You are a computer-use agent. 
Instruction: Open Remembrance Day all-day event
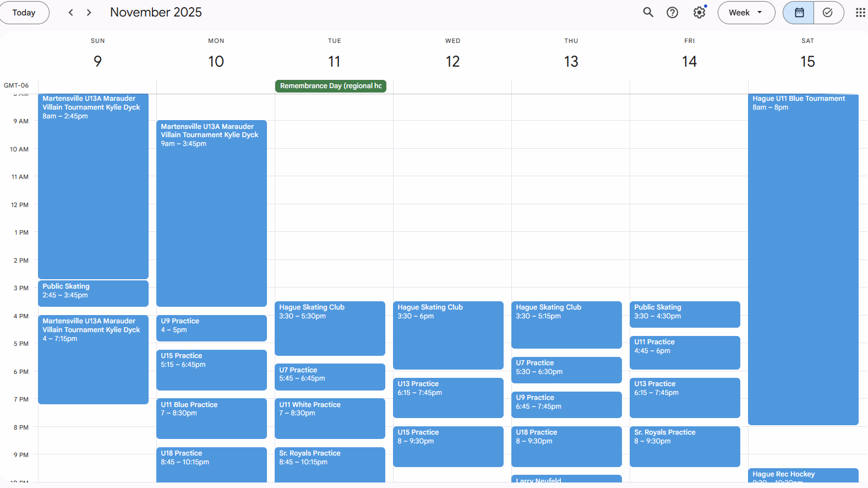(x=330, y=86)
